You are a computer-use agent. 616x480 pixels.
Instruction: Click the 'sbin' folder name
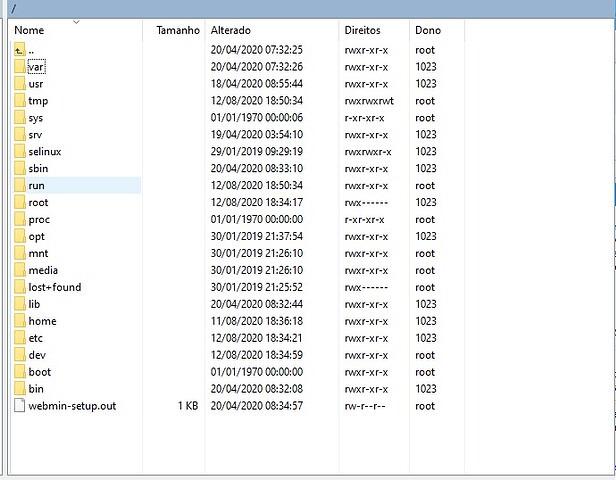[38, 169]
